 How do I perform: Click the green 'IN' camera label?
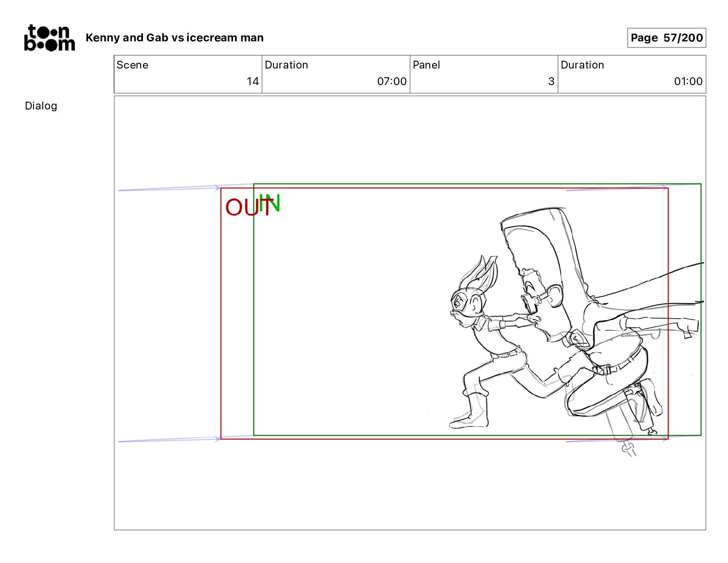(269, 203)
